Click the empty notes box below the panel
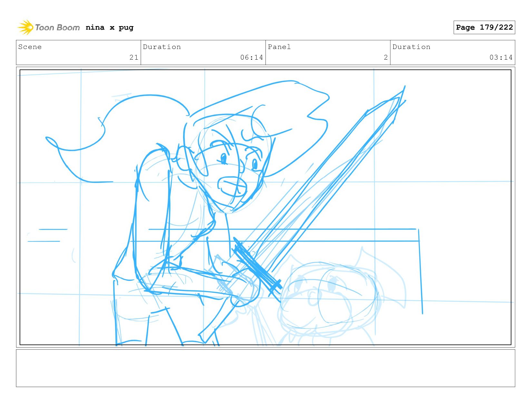 click(265, 368)
